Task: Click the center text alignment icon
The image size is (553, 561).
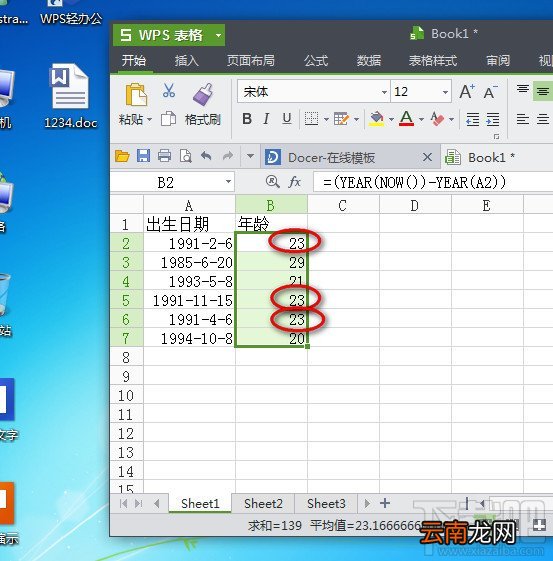Action: point(543,119)
